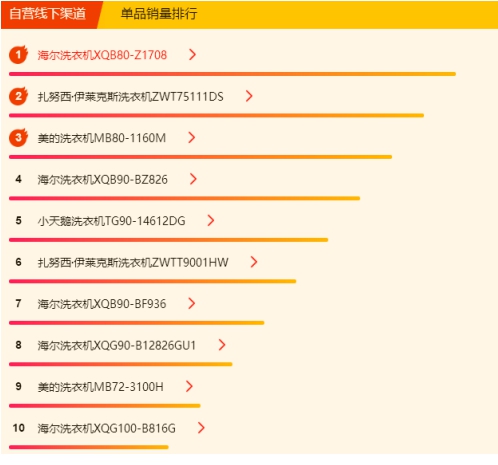Expand ZWTT9001HW entry with its chevron

pos(254,262)
